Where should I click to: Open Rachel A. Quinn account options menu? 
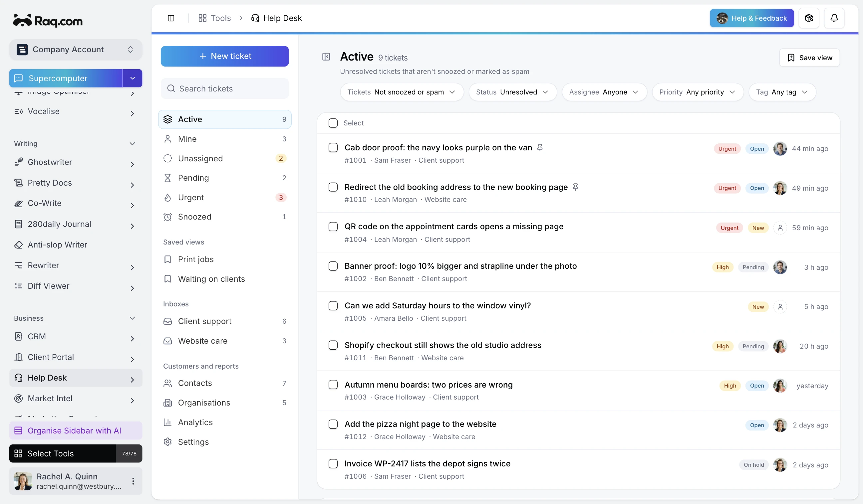pos(133,481)
